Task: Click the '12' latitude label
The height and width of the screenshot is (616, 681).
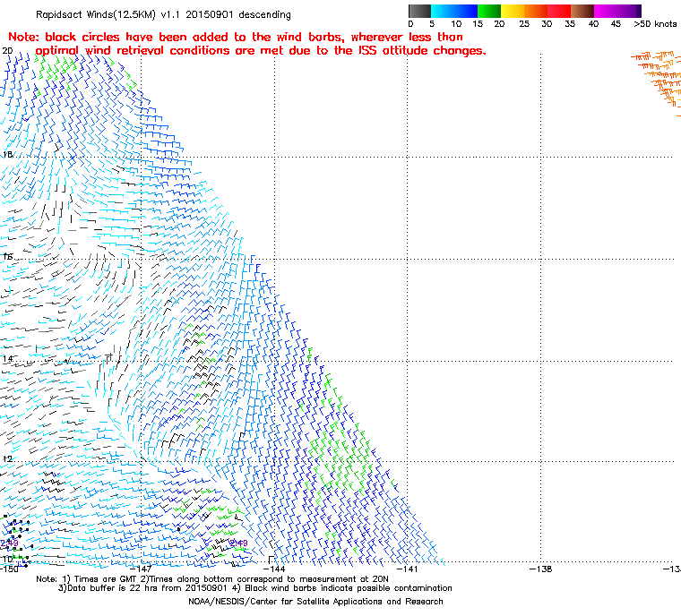Action: [7, 458]
